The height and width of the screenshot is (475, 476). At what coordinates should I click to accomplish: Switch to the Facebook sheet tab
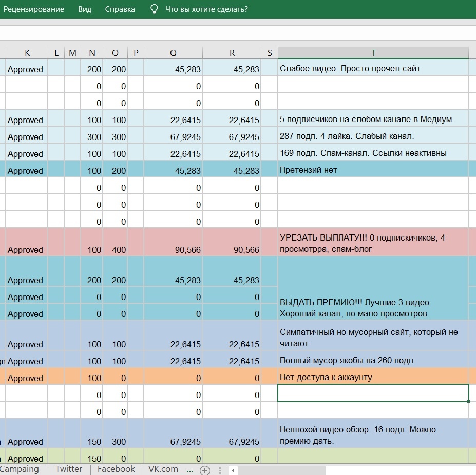(x=116, y=469)
